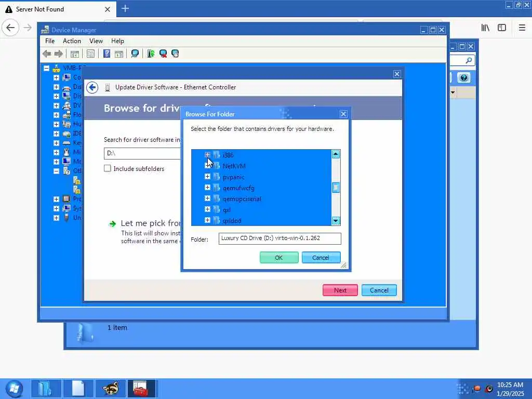Select the qemufwcfg folder name

(x=238, y=188)
